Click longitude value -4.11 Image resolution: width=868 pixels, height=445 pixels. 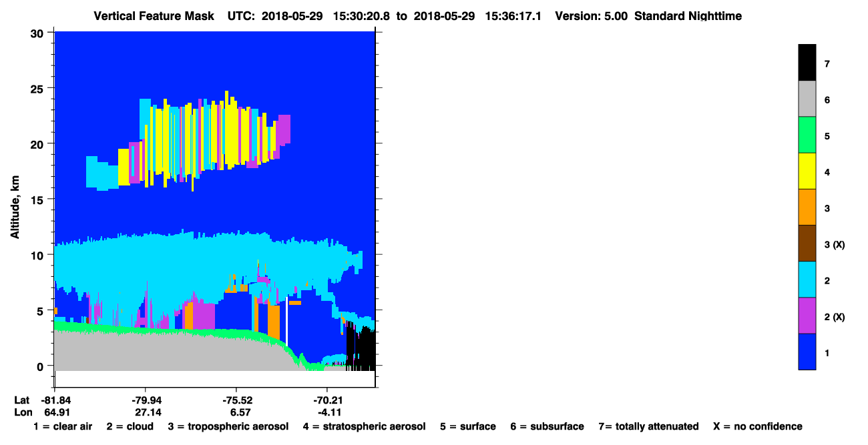click(329, 412)
